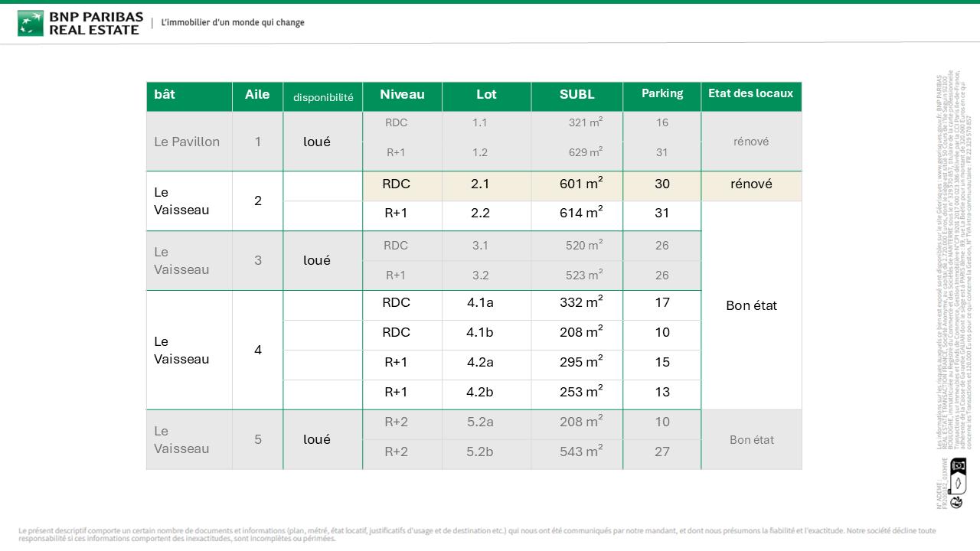Click the 'disponibilité' column header
The image size is (980, 551).
coord(322,97)
